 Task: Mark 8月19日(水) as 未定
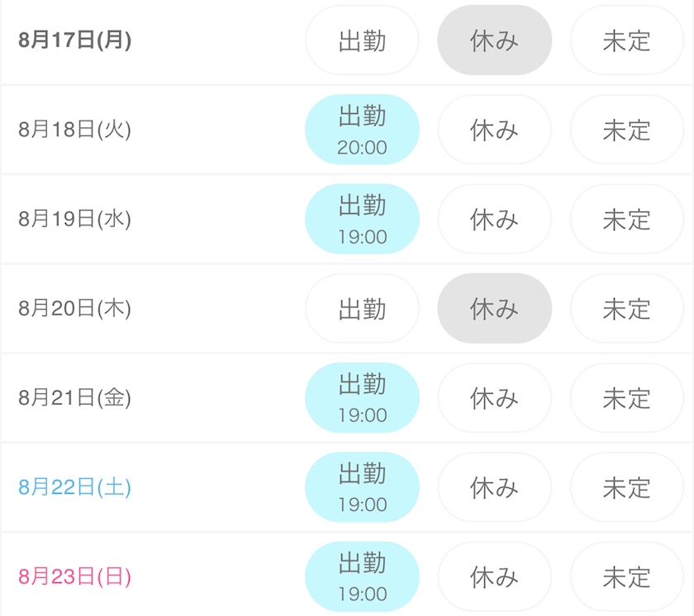(x=627, y=219)
